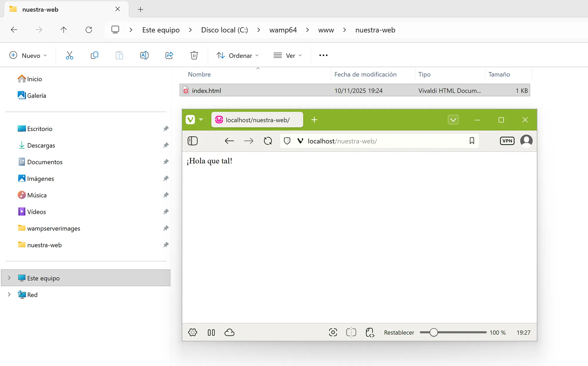The height and width of the screenshot is (366, 588).
Task: Capture page with the camera icon
Action: coord(333,332)
